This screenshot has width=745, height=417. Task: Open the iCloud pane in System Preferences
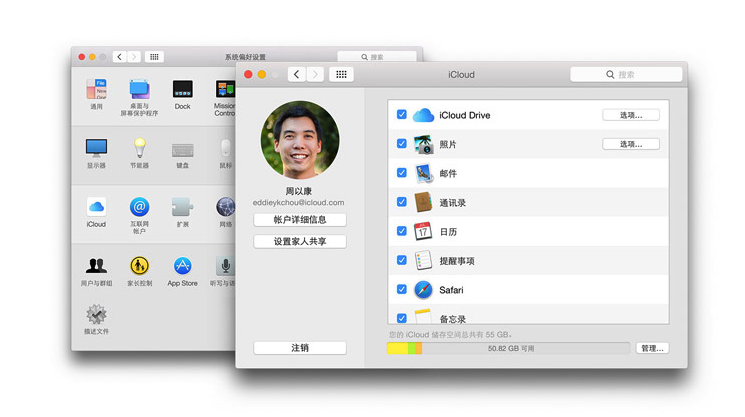pyautogui.click(x=96, y=208)
